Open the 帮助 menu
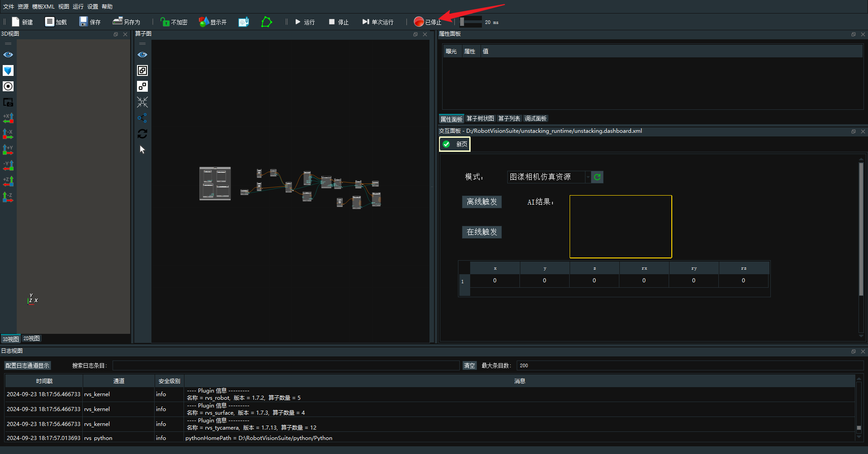 [107, 6]
